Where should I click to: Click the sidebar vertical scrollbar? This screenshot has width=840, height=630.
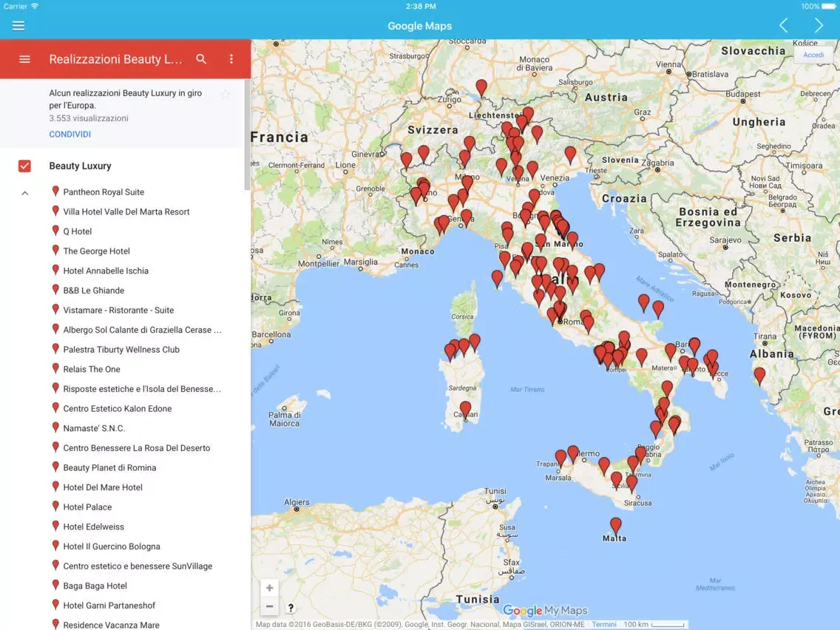(x=247, y=135)
